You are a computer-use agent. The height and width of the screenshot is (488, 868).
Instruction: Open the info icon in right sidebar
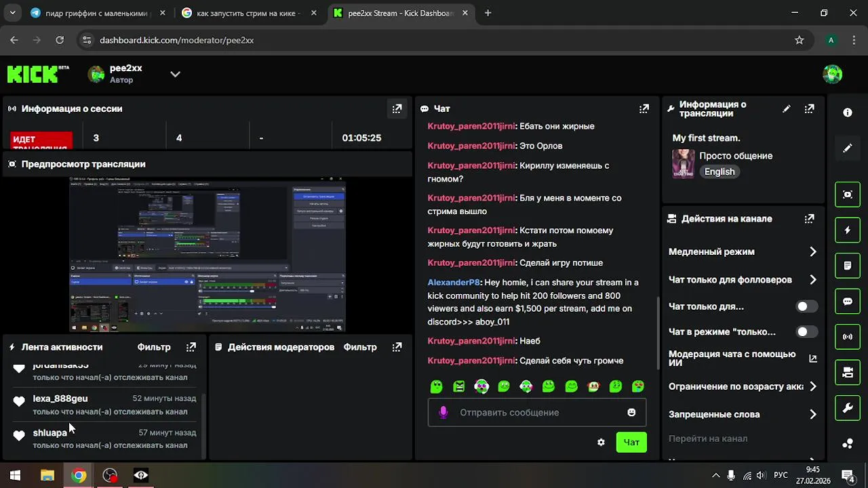pos(848,113)
